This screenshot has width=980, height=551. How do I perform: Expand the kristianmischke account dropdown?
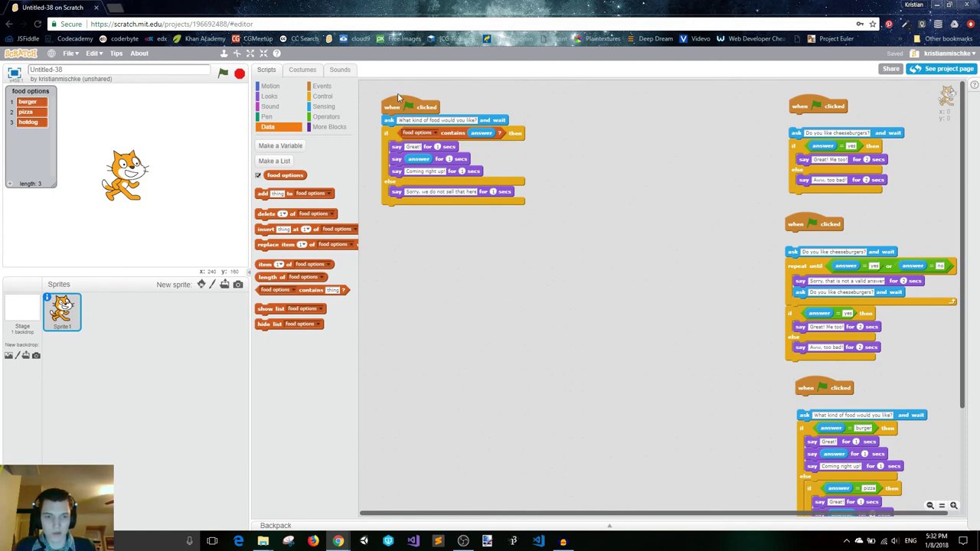(949, 54)
